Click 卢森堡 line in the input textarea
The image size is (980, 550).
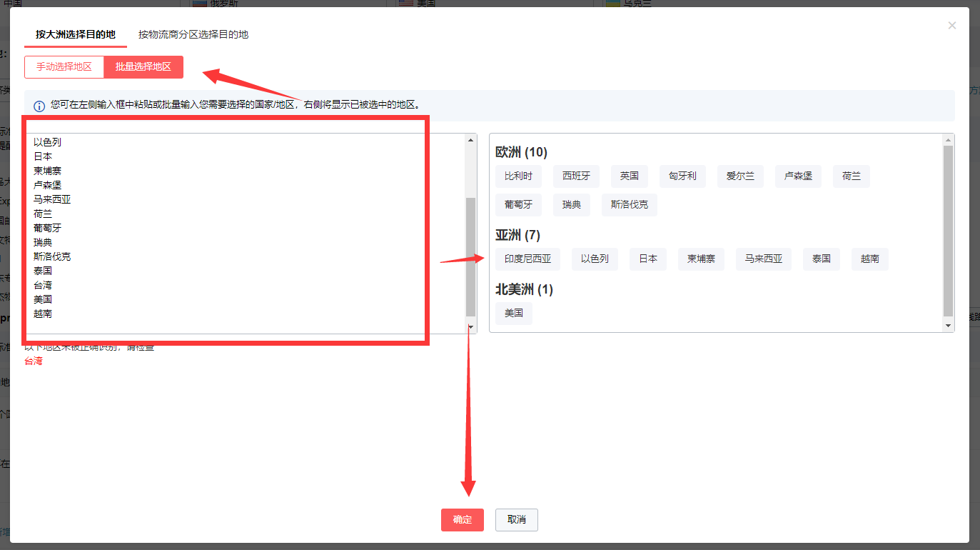click(47, 185)
